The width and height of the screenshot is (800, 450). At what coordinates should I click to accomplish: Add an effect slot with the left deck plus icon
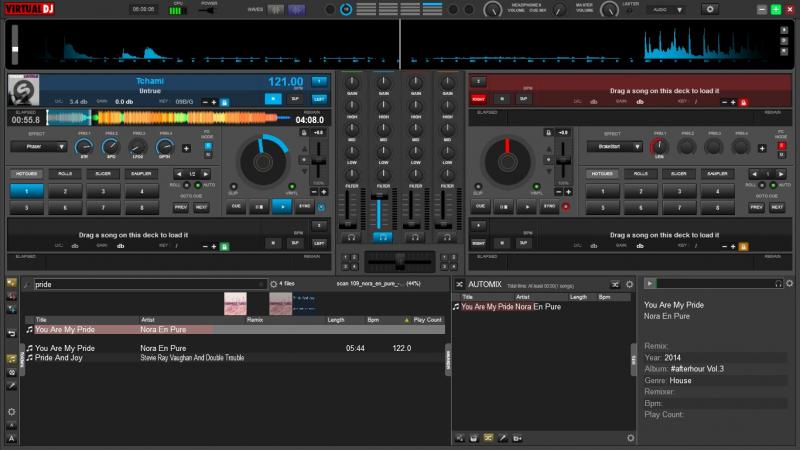186,148
